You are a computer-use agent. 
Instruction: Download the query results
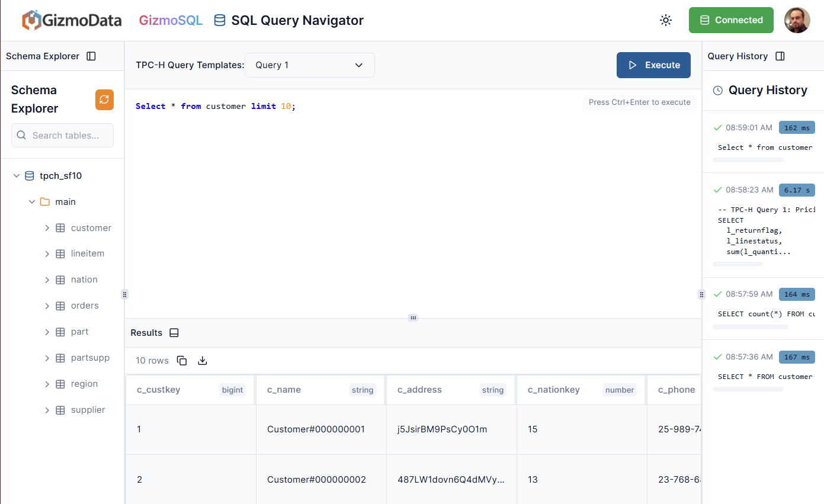(x=202, y=360)
